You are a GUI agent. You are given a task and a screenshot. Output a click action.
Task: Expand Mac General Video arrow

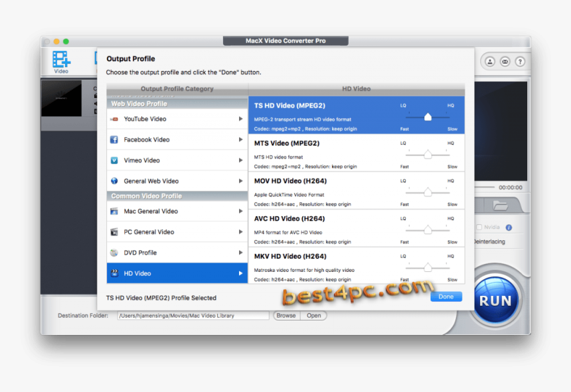tap(240, 212)
